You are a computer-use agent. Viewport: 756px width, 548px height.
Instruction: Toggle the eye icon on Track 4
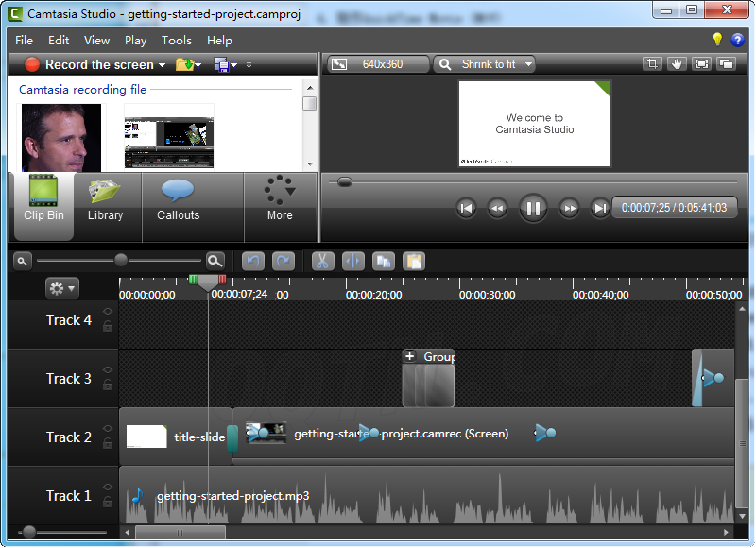click(x=108, y=313)
